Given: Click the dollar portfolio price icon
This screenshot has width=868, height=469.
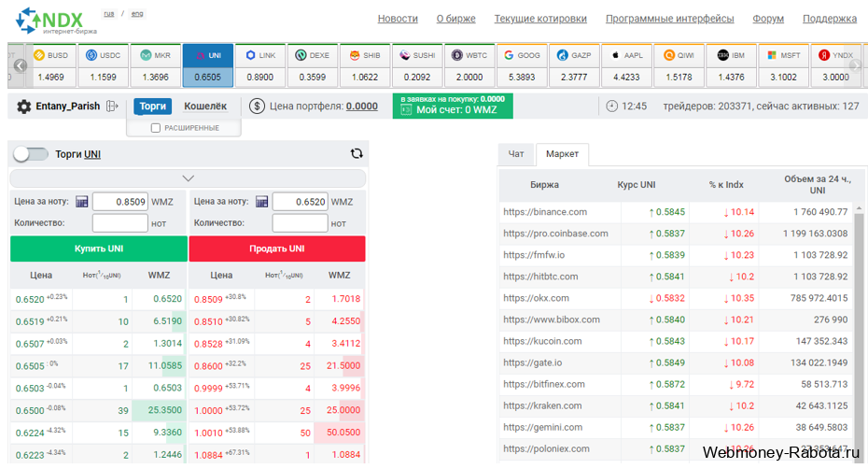Looking at the screenshot, I should click(x=257, y=106).
